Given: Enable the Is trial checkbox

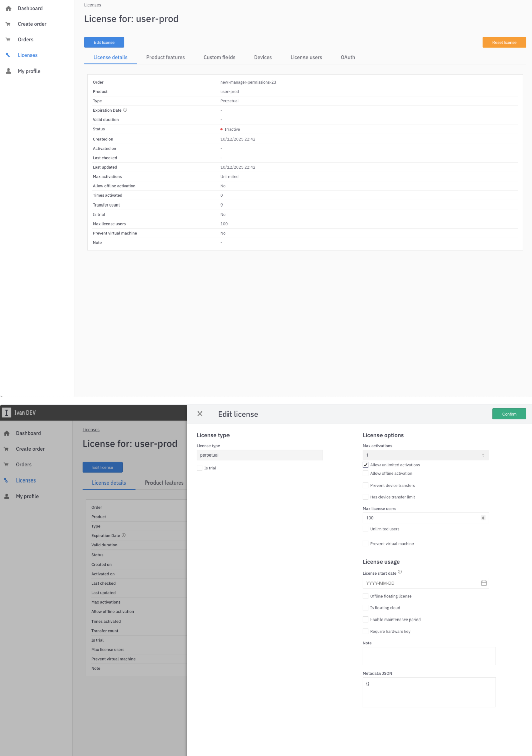Looking at the screenshot, I should pos(200,468).
